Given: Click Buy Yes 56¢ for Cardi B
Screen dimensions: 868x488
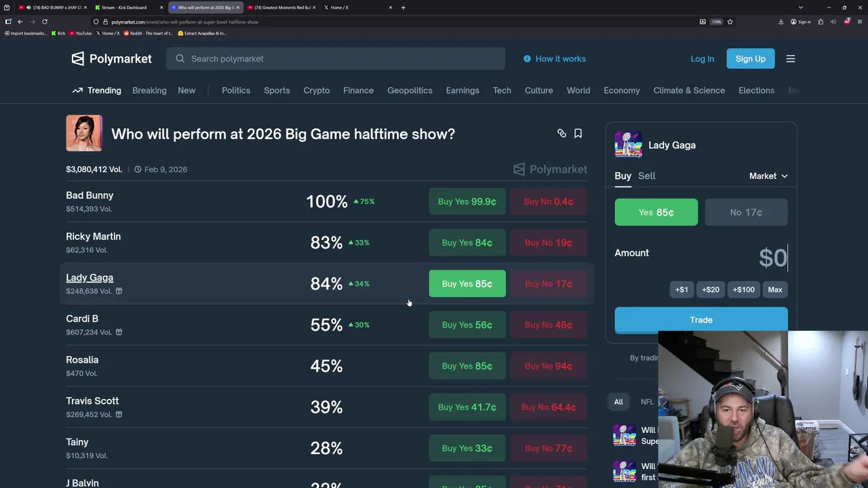Looking at the screenshot, I should coord(467,325).
